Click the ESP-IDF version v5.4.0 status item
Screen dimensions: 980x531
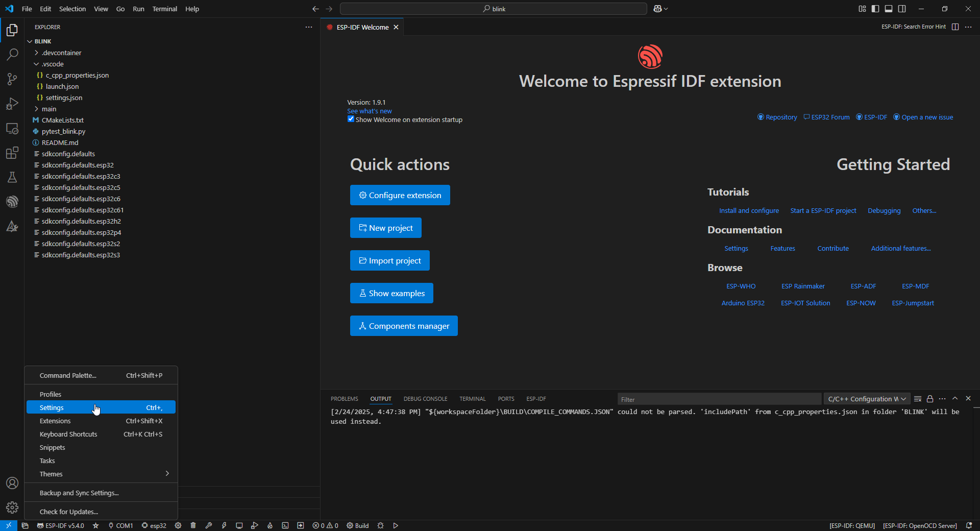[x=61, y=525]
